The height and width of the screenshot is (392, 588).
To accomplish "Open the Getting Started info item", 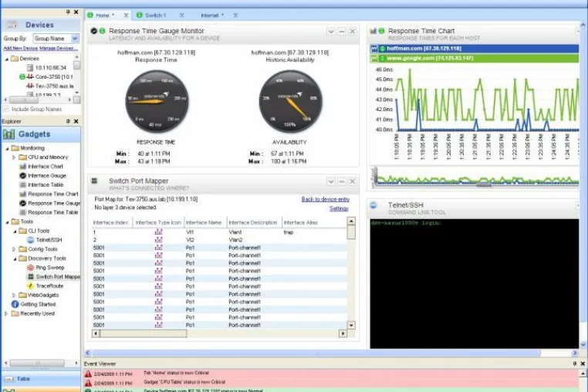I will tap(38, 304).
